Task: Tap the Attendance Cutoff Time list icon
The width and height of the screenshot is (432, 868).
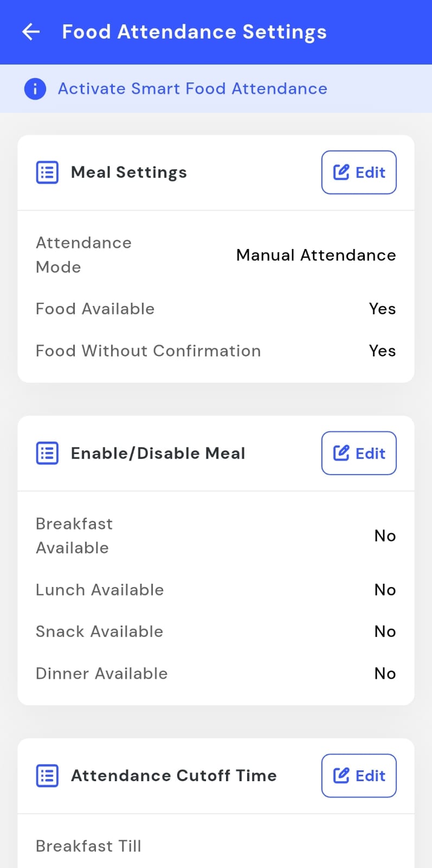Action: (47, 776)
